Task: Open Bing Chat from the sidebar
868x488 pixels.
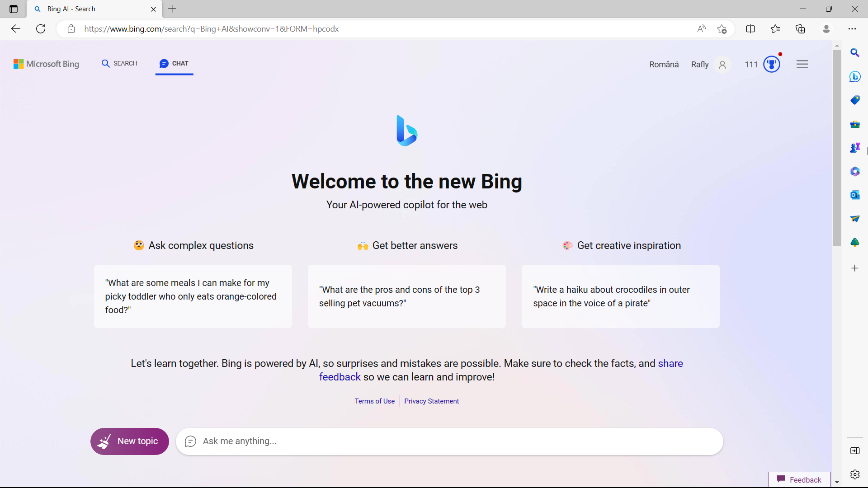Action: (854, 77)
